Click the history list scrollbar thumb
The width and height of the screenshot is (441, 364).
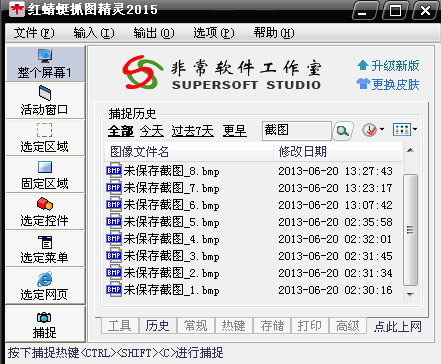(411, 230)
